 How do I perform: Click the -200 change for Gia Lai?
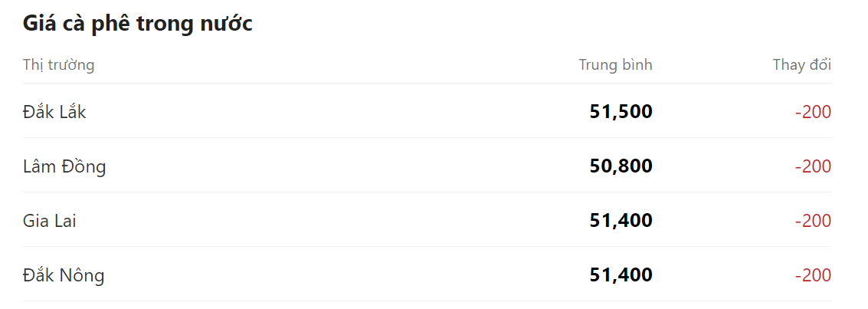tap(813, 221)
